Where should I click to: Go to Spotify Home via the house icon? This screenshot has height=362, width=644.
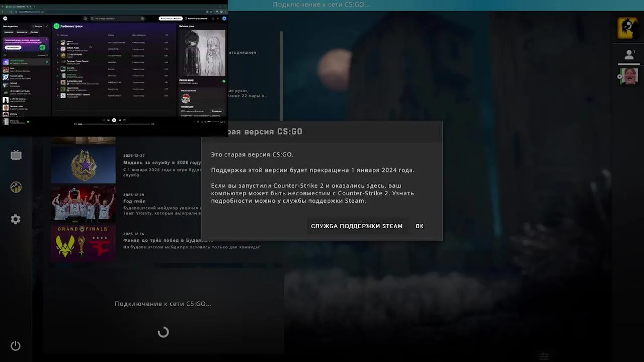tap(85, 19)
